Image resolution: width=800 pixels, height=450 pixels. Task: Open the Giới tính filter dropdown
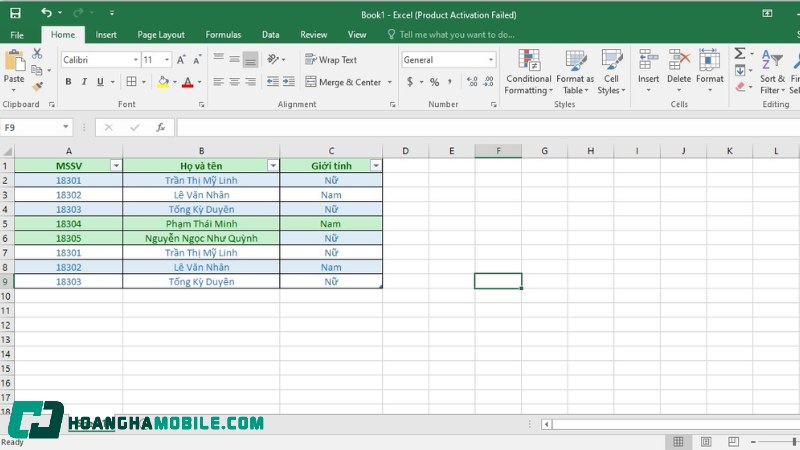point(376,165)
